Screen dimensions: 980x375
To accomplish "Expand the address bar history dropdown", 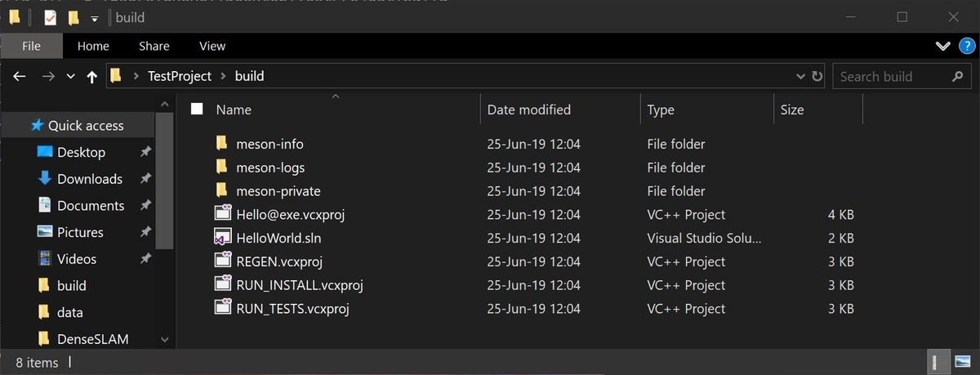I will [x=800, y=77].
